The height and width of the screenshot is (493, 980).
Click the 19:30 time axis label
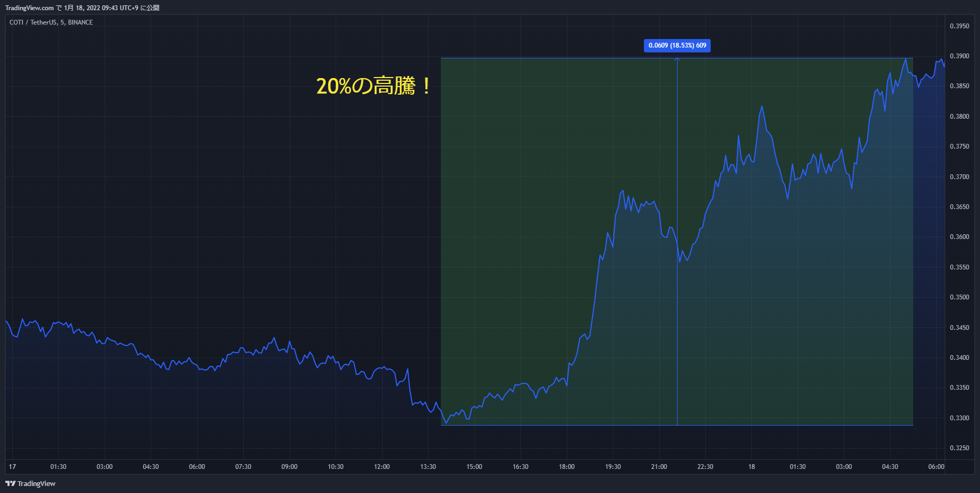tap(613, 467)
